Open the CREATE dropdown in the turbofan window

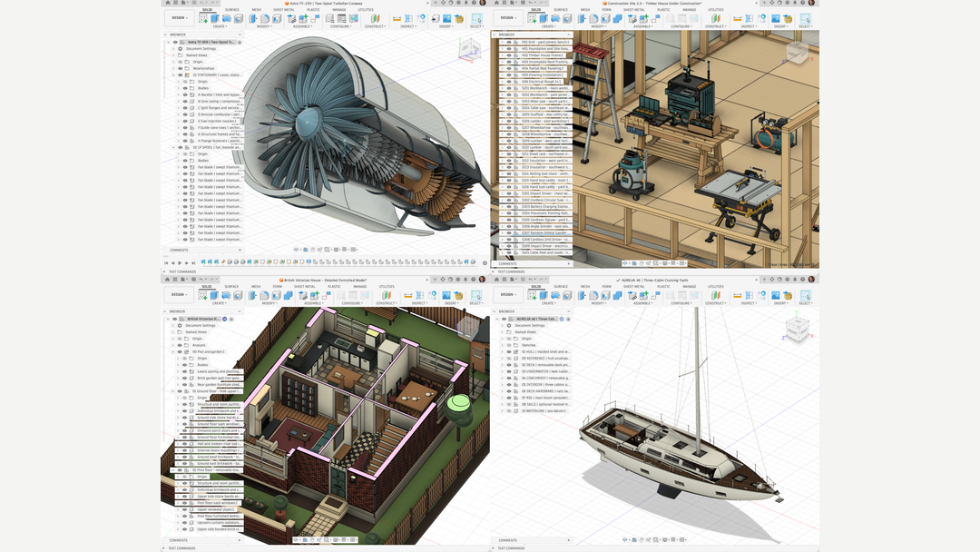(219, 26)
